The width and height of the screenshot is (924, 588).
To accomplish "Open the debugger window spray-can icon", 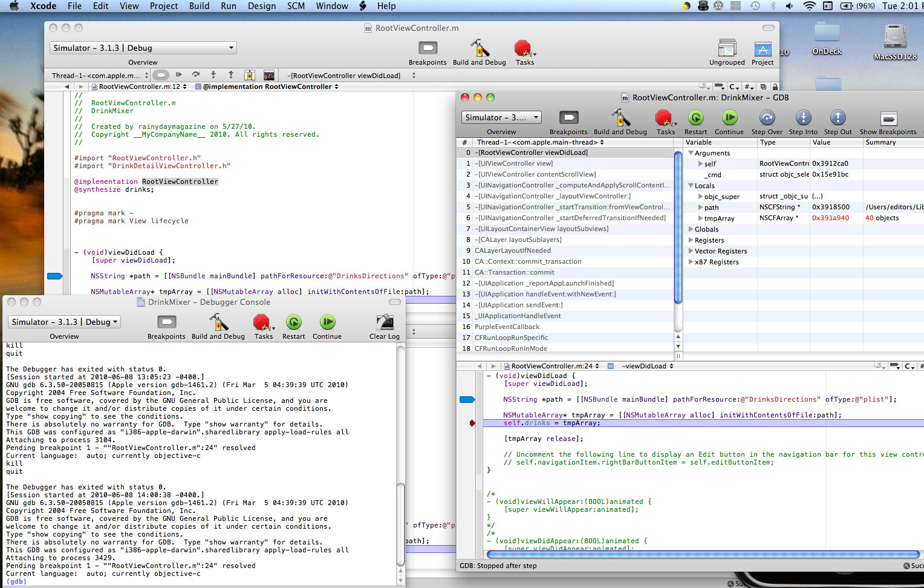I will [249, 75].
